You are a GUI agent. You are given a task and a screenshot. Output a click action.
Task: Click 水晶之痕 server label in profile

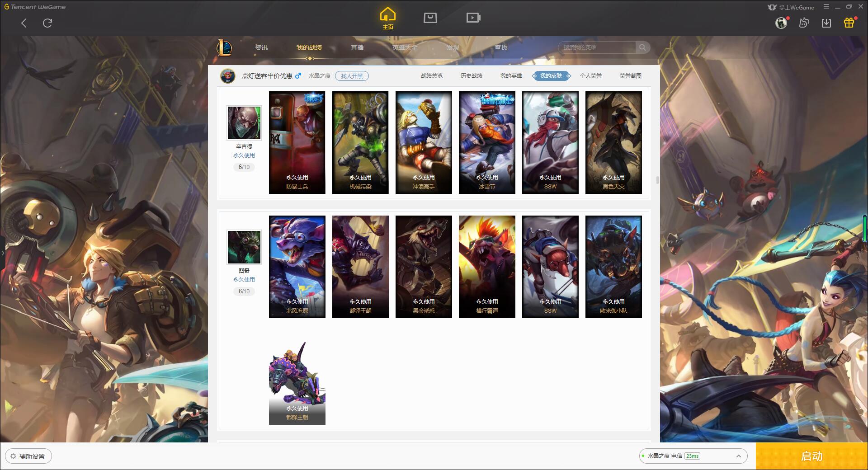click(x=320, y=76)
